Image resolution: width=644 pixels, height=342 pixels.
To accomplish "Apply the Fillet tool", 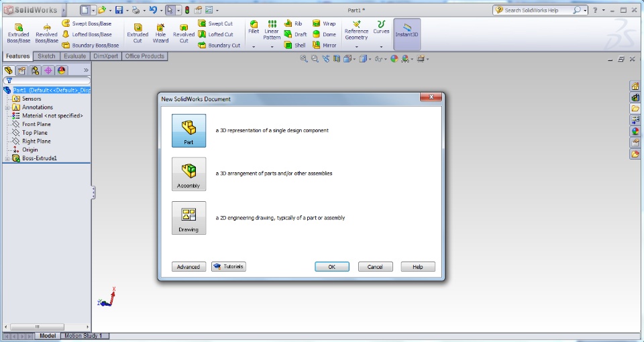I will 254,27.
